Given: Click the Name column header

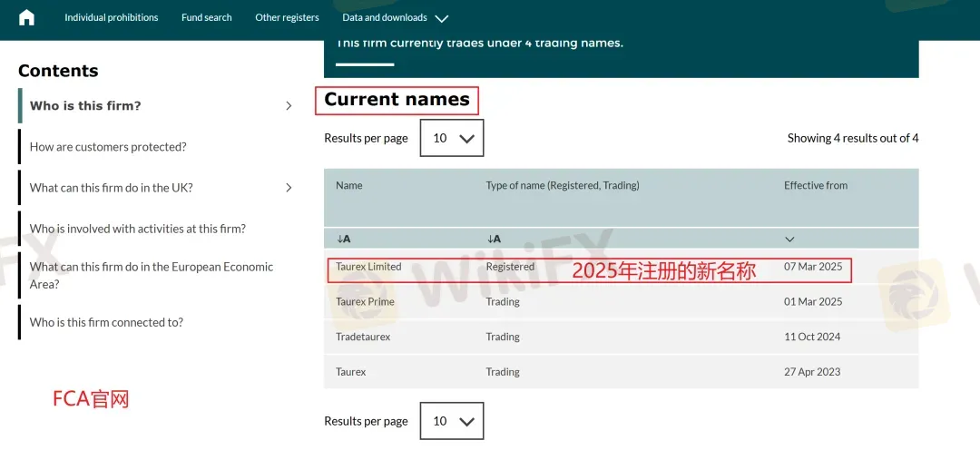Looking at the screenshot, I should point(348,185).
